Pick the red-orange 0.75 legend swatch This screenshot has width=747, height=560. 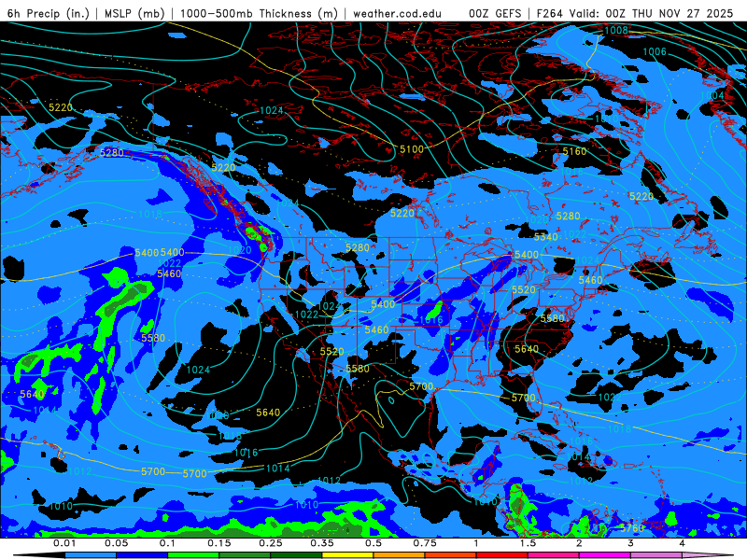[451, 555]
